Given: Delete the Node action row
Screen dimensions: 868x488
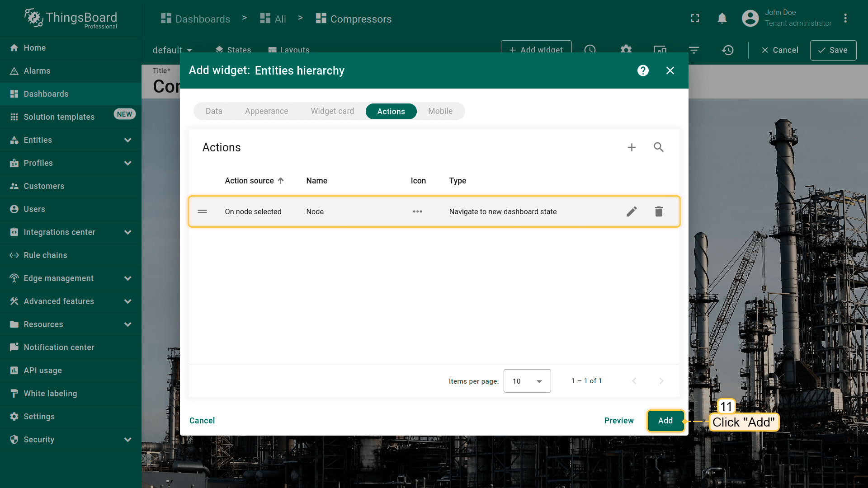Looking at the screenshot, I should (659, 211).
